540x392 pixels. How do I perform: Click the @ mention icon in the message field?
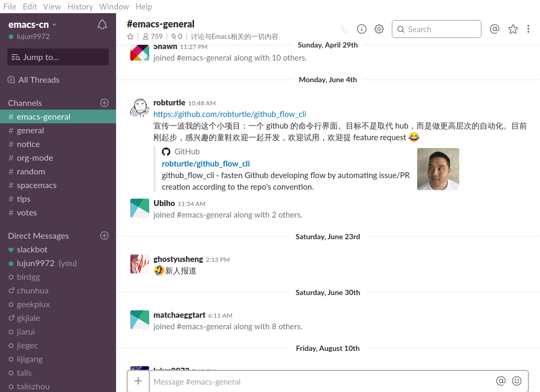click(501, 380)
